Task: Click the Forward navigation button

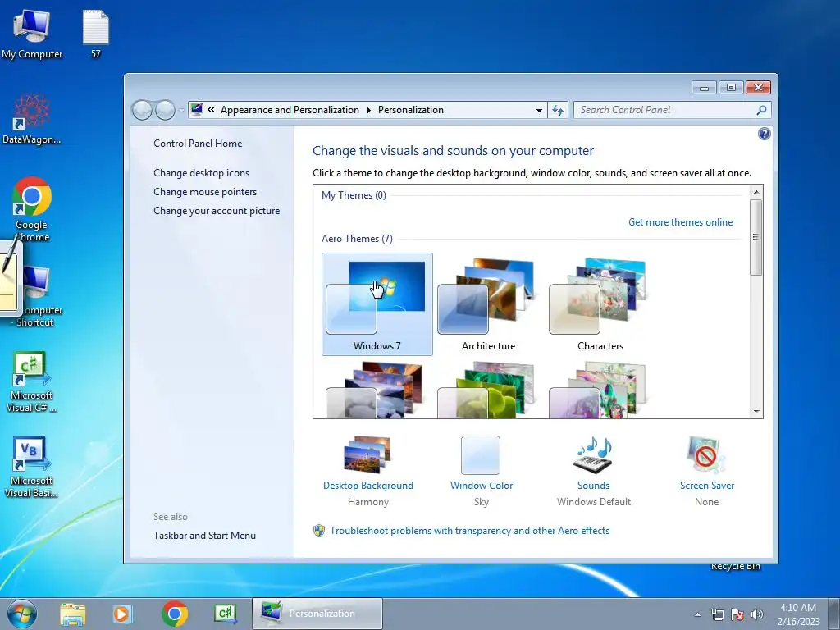Action: (x=165, y=110)
